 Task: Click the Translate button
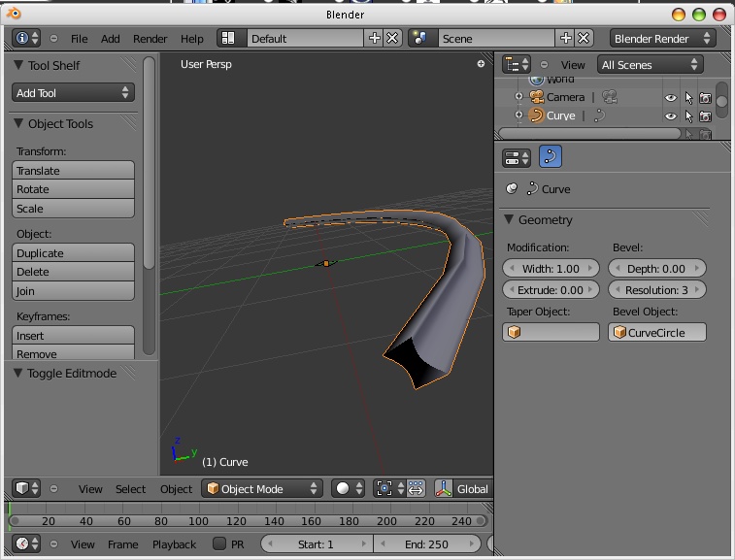pos(73,170)
